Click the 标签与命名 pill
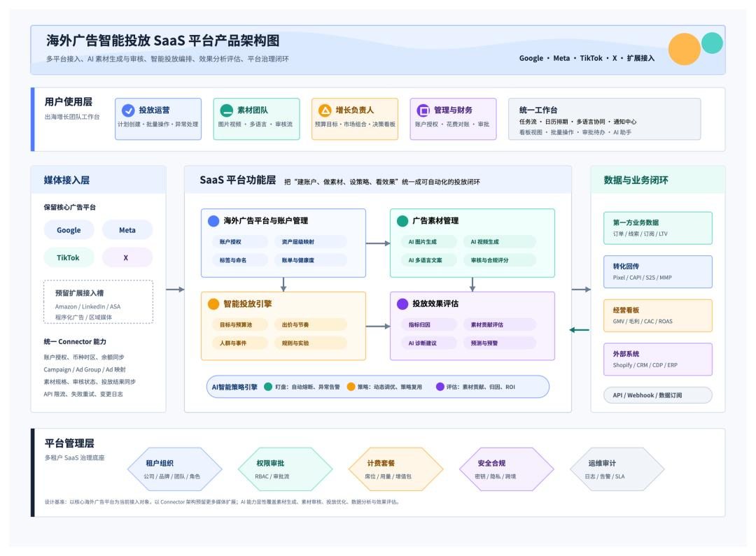The height and width of the screenshot is (556, 756). [240, 260]
